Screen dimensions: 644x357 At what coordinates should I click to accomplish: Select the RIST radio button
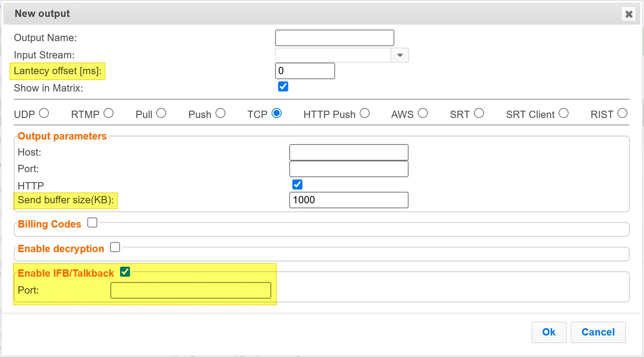pyautogui.click(x=622, y=113)
